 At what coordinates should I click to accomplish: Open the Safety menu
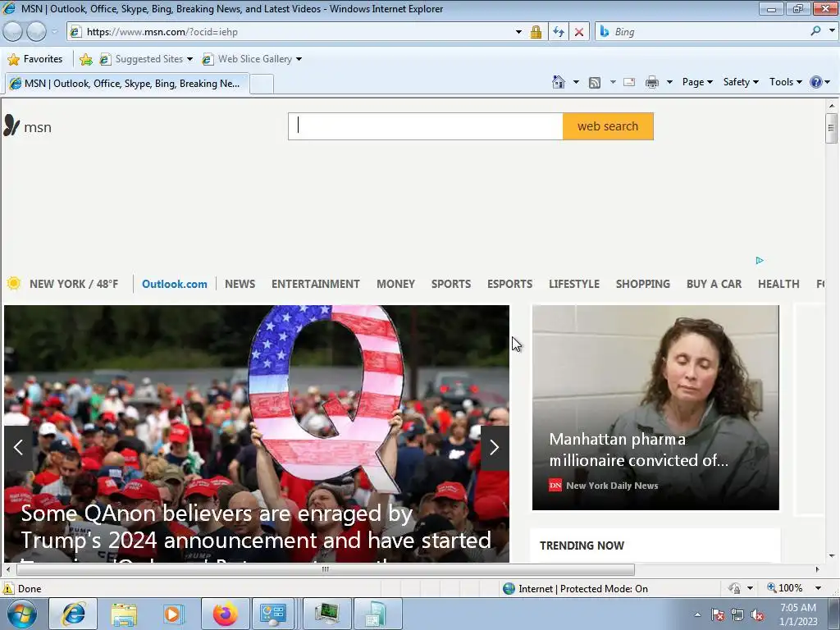pos(741,82)
